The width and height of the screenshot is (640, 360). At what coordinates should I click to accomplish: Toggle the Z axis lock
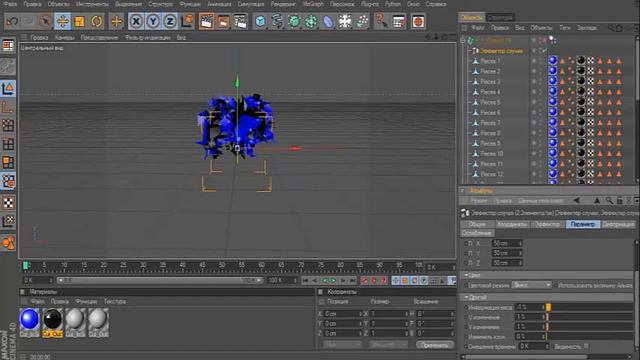pos(170,21)
